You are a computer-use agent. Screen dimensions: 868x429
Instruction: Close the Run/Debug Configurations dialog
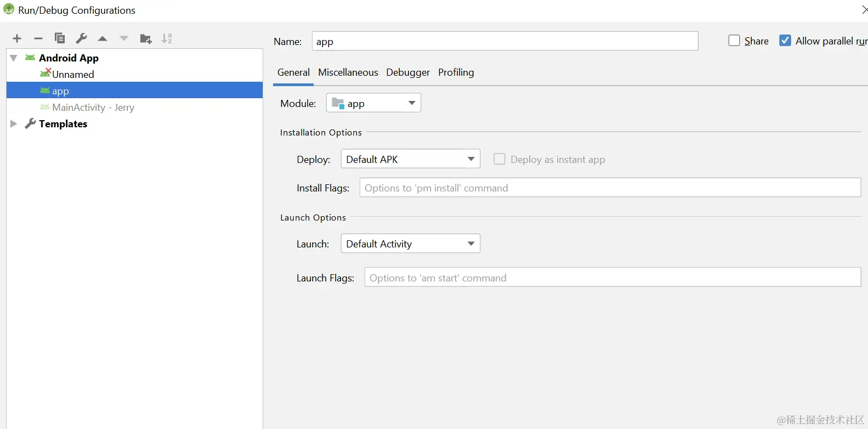[x=864, y=10]
